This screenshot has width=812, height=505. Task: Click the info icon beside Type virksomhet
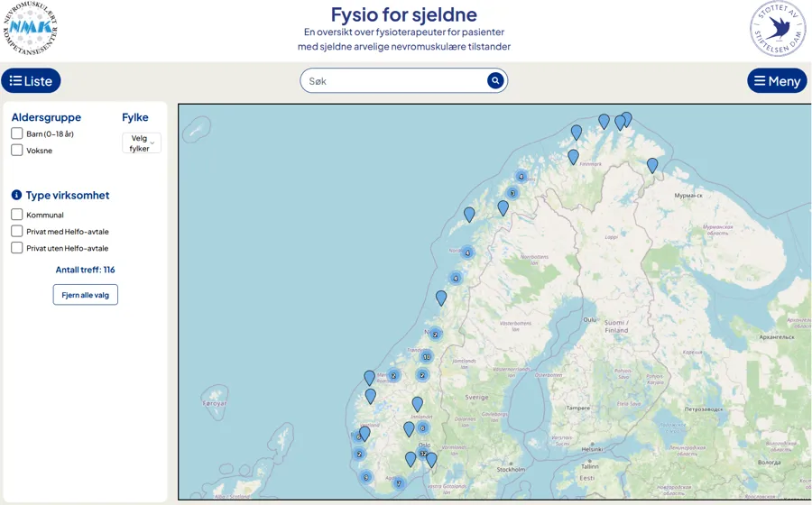16,195
